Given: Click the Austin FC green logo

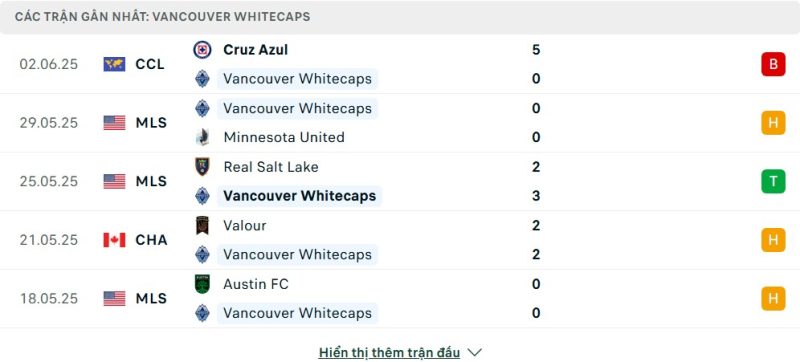Looking at the screenshot, I should pos(202,284).
